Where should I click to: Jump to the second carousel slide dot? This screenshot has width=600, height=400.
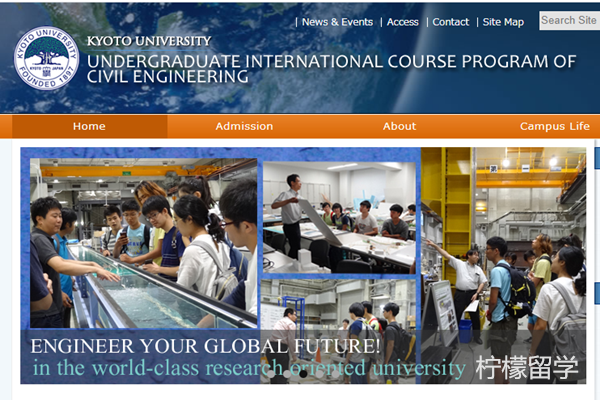(x=287, y=374)
